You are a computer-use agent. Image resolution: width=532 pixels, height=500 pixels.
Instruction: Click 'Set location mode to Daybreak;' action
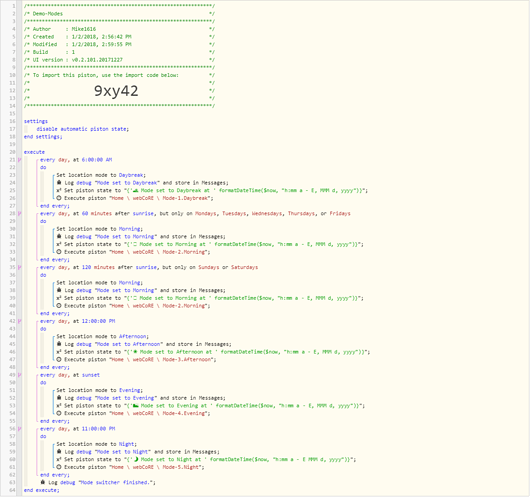point(101,176)
